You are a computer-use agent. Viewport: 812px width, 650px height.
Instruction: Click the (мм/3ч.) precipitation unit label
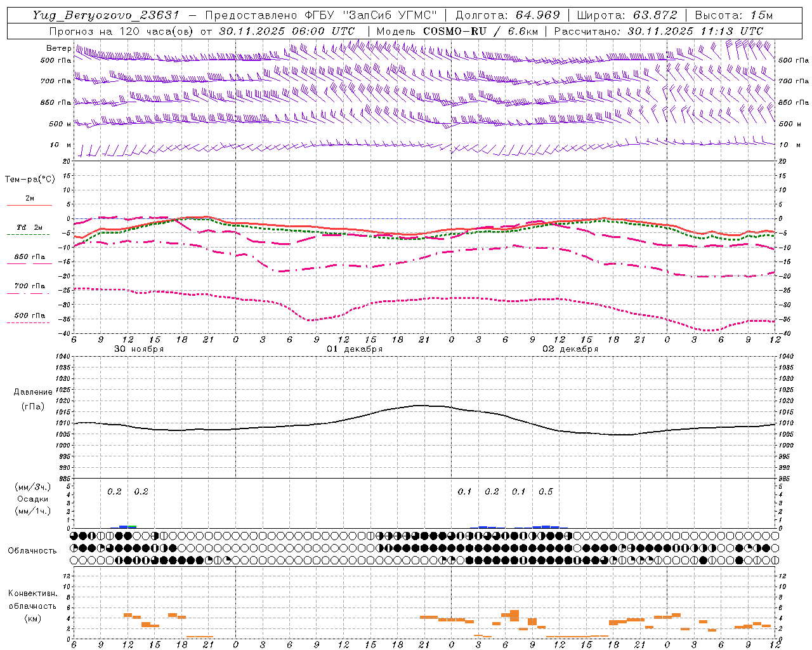tap(33, 487)
